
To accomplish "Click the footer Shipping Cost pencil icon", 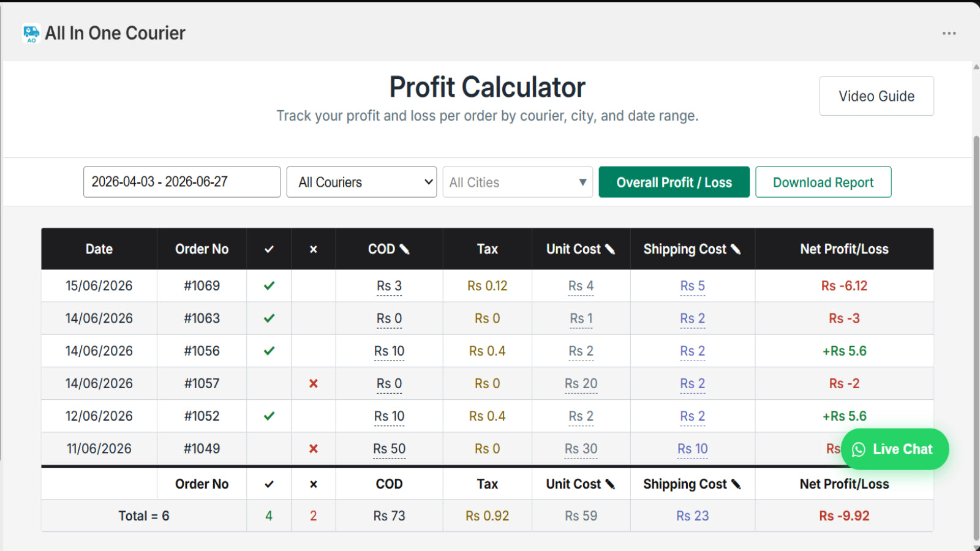I will pos(736,484).
